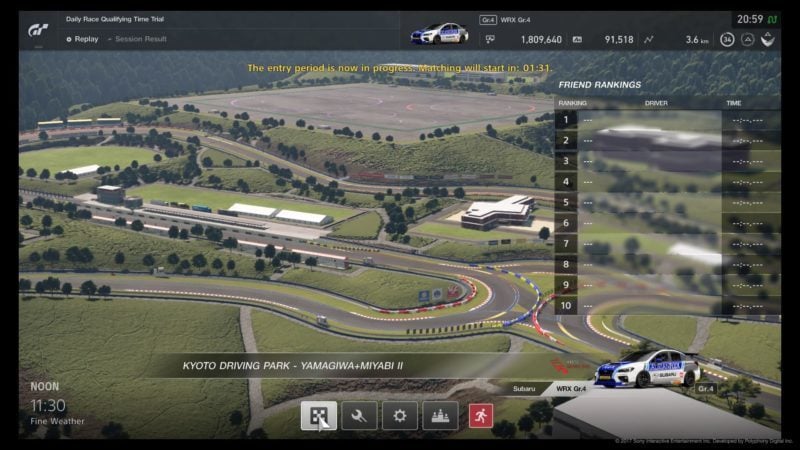Click the 91,518 mileage value
The width and height of the screenshot is (800, 450).
pyautogui.click(x=619, y=39)
